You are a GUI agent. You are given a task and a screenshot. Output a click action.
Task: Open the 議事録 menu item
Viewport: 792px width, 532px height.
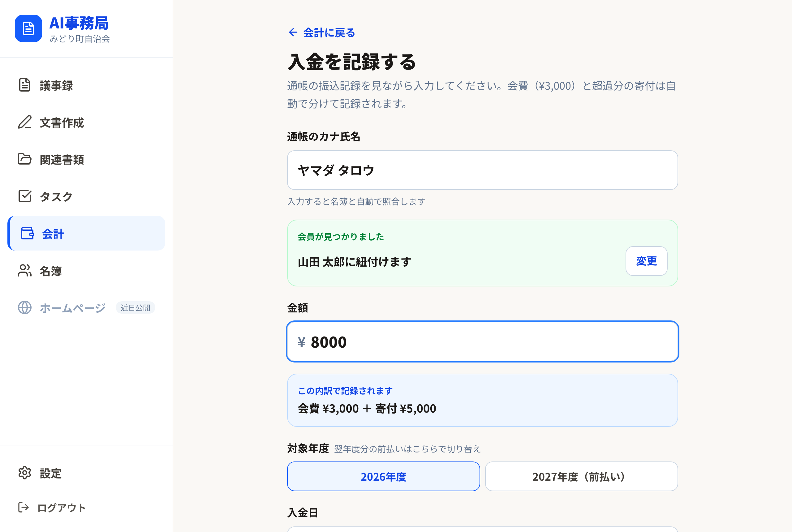coord(86,85)
